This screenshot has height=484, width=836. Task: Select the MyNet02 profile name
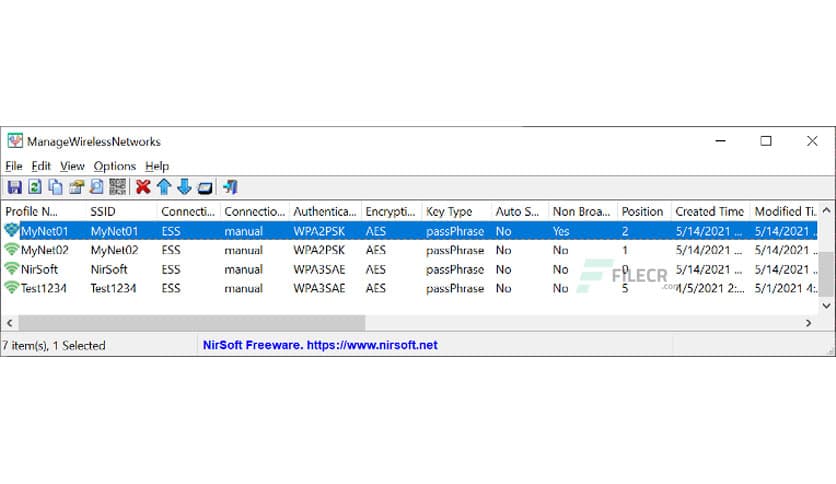click(45, 250)
